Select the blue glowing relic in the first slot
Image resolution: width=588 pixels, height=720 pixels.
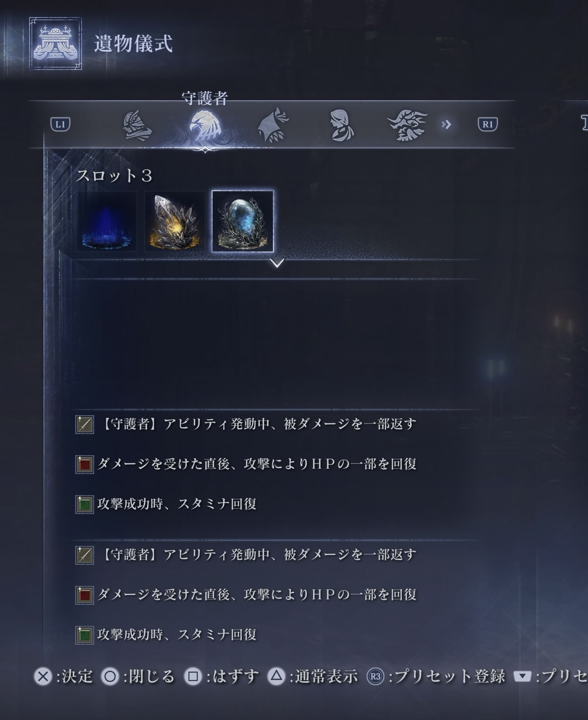[107, 221]
